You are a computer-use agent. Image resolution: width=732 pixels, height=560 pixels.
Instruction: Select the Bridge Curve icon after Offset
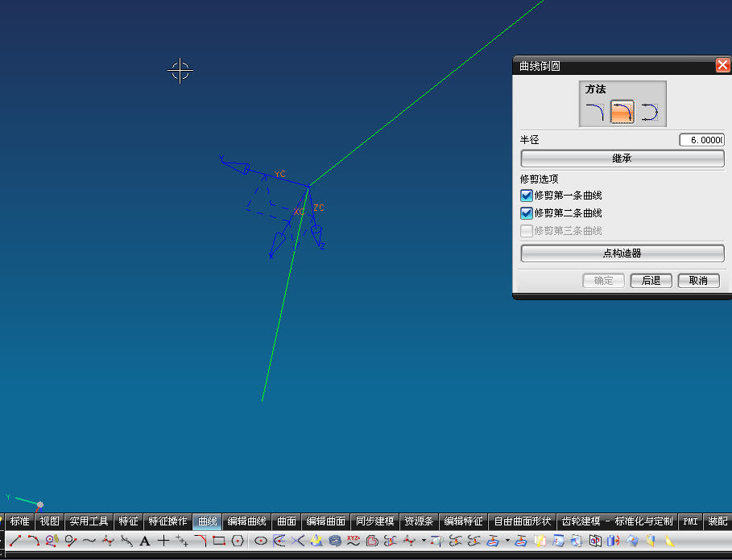[x=391, y=541]
